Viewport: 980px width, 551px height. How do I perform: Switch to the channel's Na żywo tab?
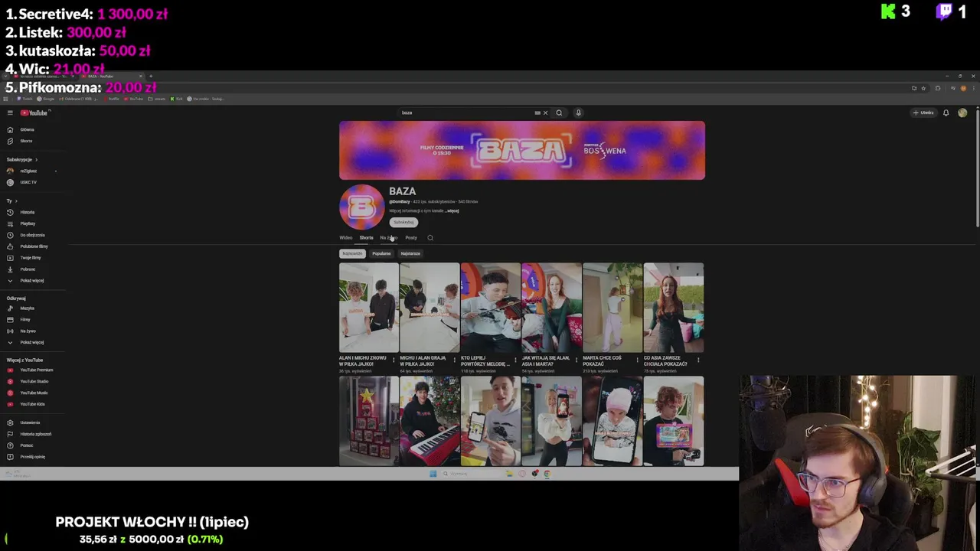pos(388,238)
